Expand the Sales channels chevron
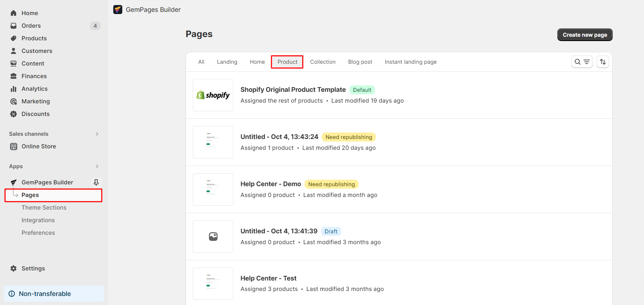This screenshot has height=305, width=644. [97, 134]
